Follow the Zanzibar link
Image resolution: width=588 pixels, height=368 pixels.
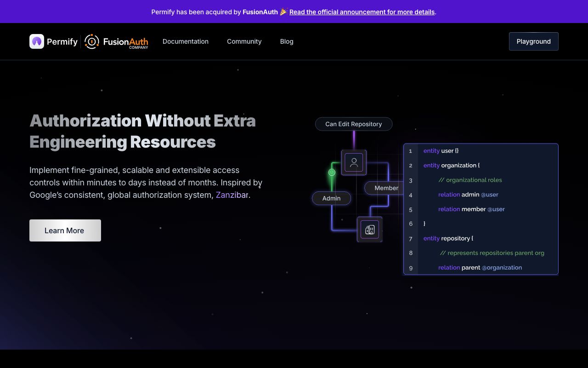[x=232, y=195]
